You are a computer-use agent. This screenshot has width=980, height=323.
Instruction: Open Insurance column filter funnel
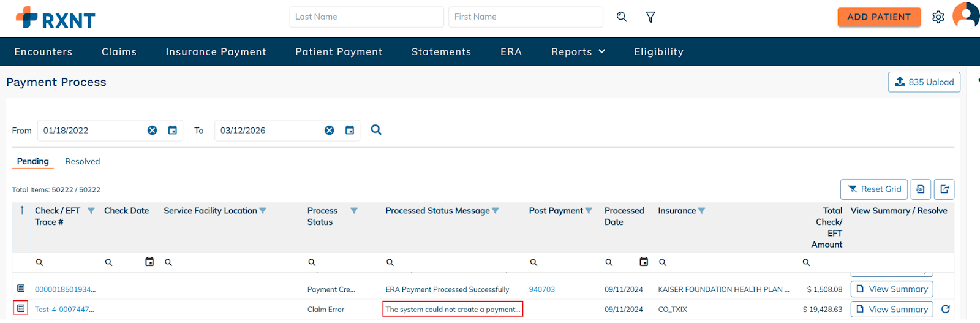[702, 211]
